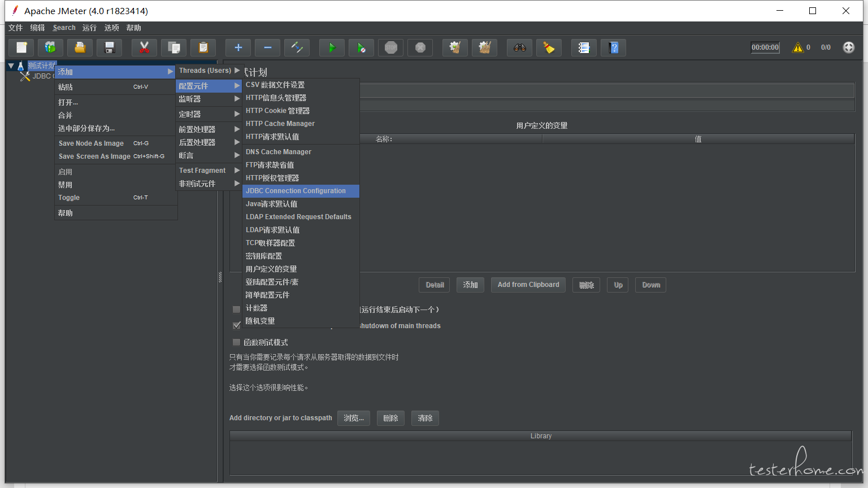
Task: Enable the functional test mode checkbox
Action: [237, 342]
